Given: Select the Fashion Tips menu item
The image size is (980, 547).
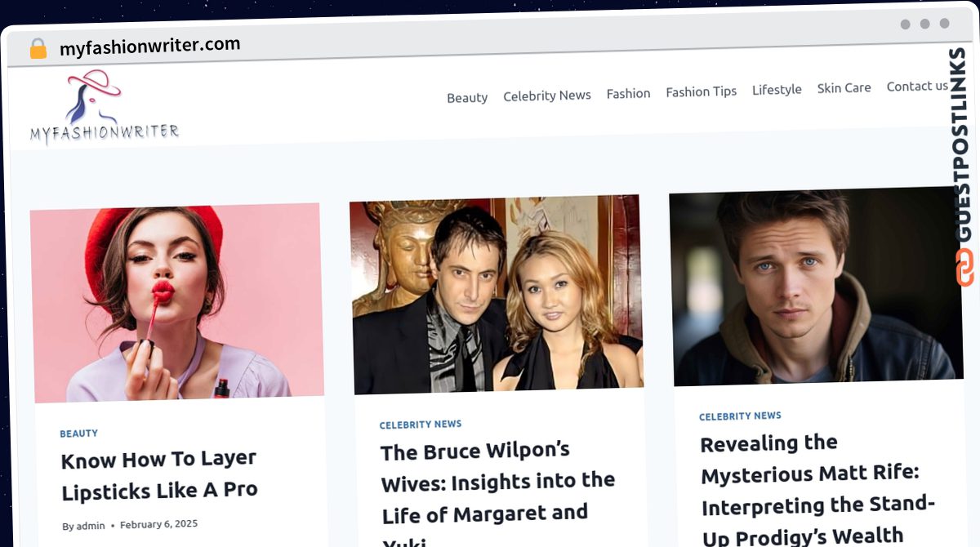Looking at the screenshot, I should tap(702, 91).
